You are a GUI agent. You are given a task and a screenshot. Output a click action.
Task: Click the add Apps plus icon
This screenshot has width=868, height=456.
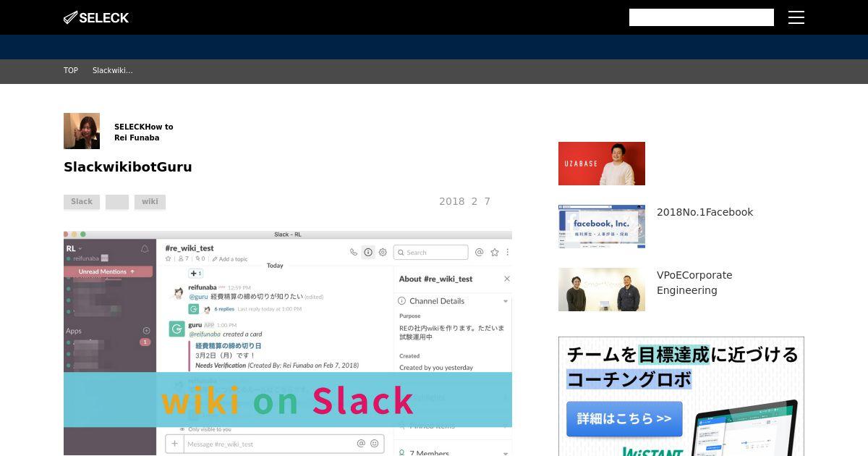coord(146,331)
